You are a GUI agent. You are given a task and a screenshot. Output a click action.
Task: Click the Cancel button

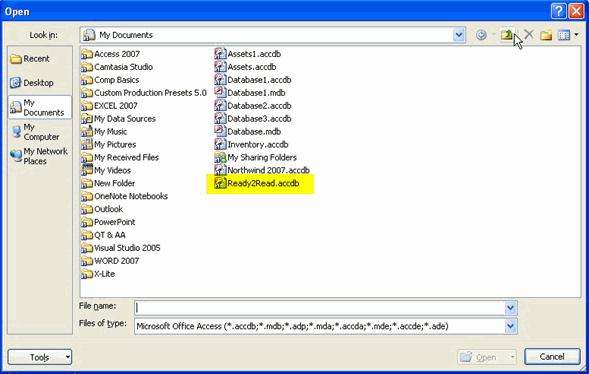click(x=552, y=356)
